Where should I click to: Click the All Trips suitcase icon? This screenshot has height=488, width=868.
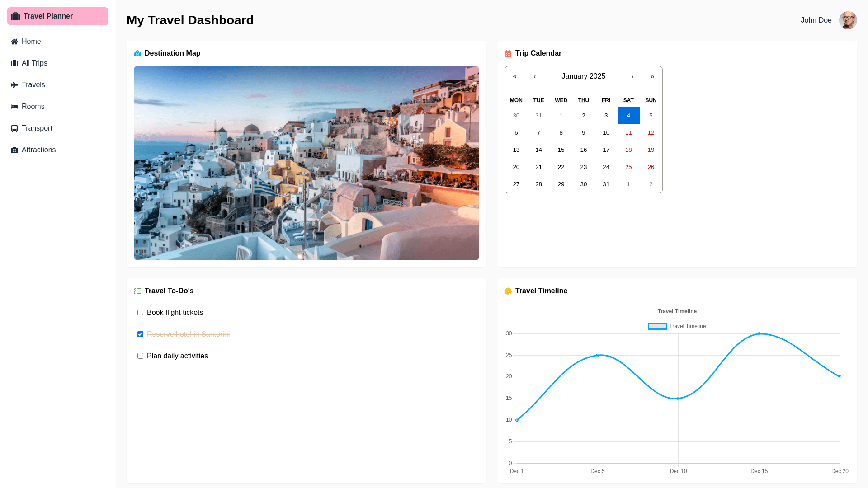14,63
